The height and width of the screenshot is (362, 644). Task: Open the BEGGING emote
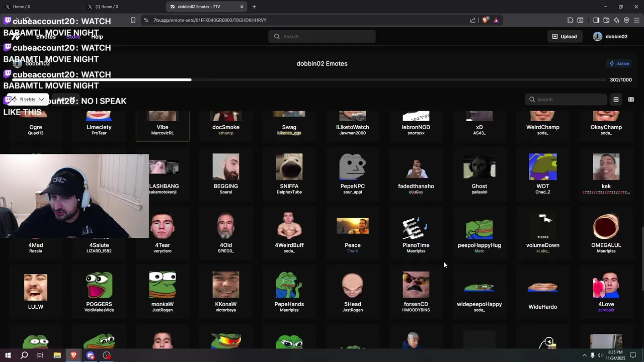tap(226, 174)
